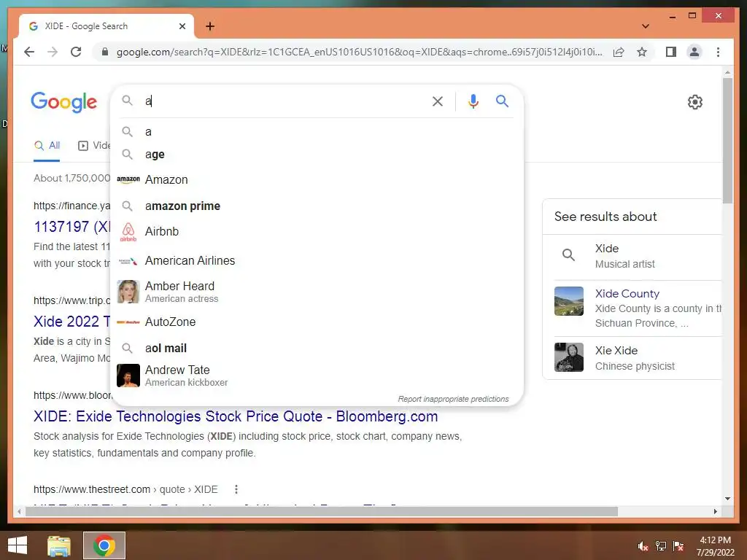The image size is (747, 560).
Task: Open the Chrome three-dot menu
Action: pos(718,52)
